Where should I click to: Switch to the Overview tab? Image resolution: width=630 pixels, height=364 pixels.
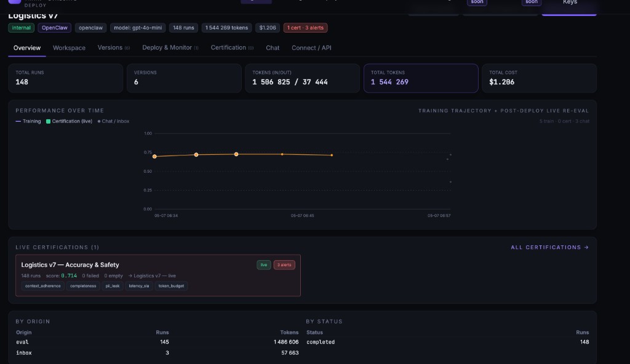click(27, 48)
